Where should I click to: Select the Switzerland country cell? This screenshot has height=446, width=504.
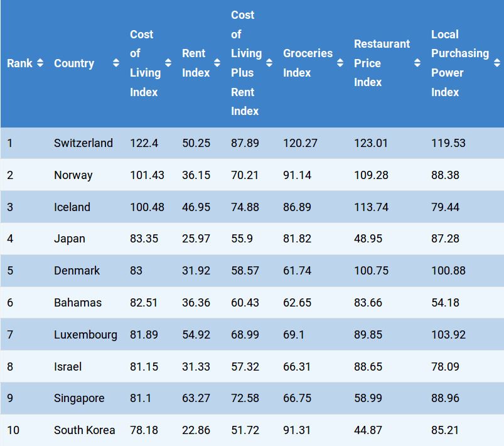click(x=83, y=143)
